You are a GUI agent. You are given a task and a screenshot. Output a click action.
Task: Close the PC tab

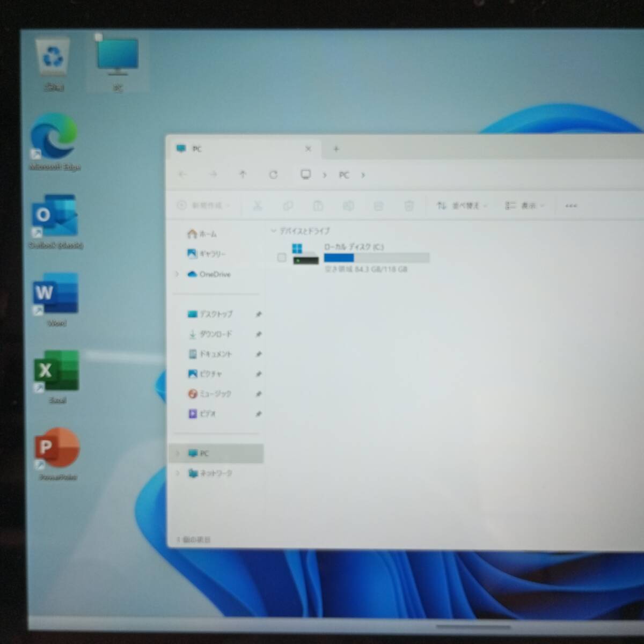click(308, 149)
